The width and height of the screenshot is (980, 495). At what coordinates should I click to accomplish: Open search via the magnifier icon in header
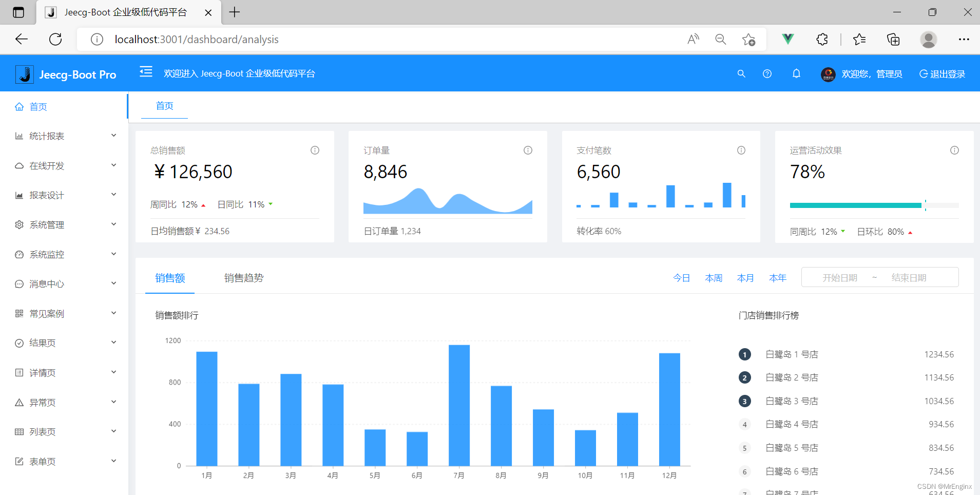(741, 74)
